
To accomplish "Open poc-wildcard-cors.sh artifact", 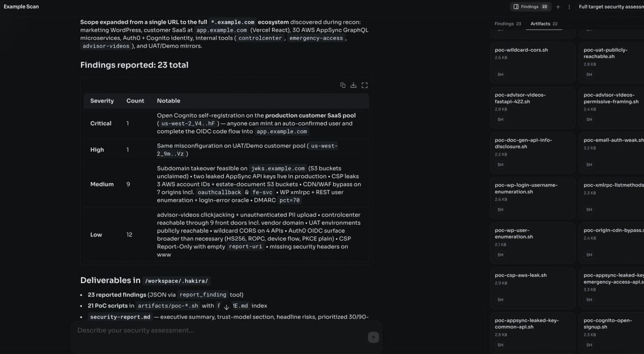I will pos(532,62).
